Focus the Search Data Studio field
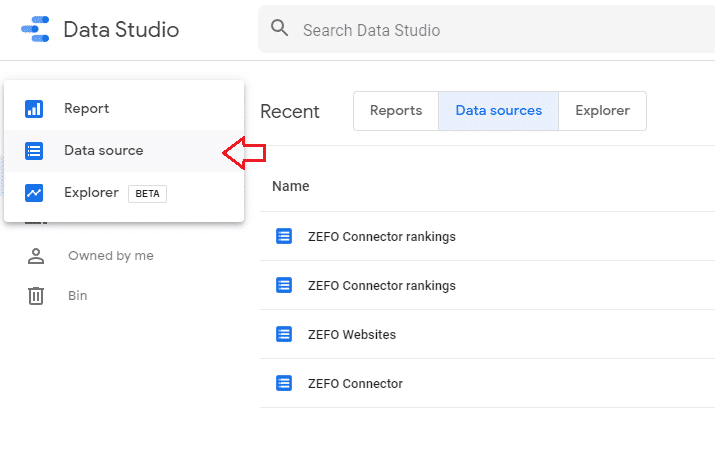 (x=486, y=30)
